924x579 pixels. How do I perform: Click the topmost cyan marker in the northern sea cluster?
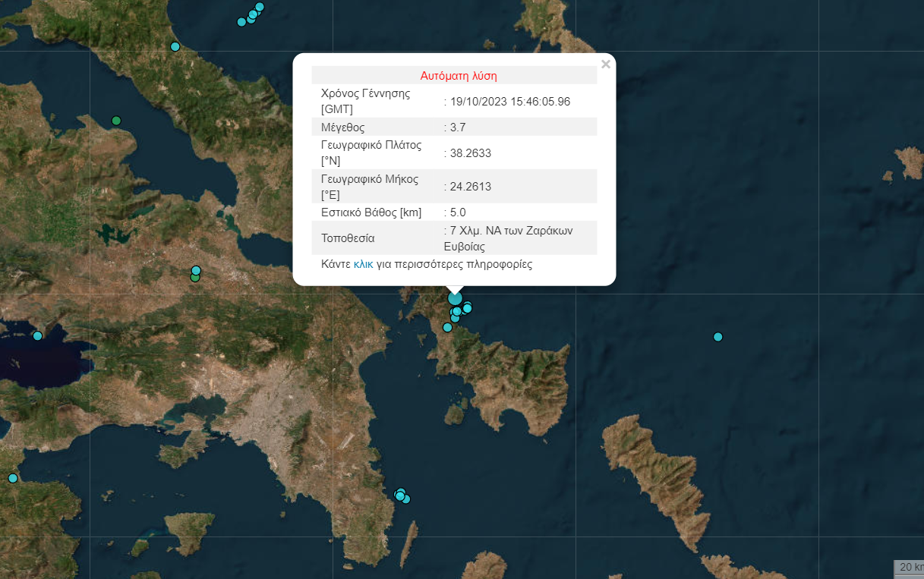[259, 7]
